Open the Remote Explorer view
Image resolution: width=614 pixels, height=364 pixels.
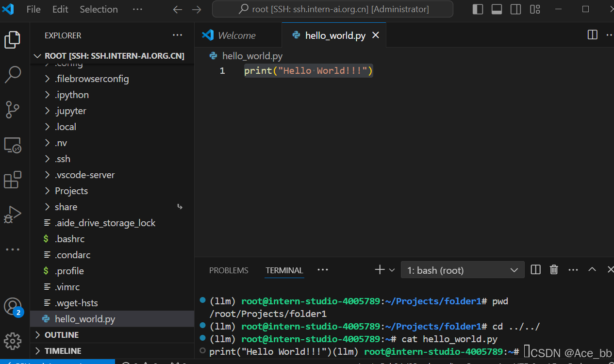13,145
